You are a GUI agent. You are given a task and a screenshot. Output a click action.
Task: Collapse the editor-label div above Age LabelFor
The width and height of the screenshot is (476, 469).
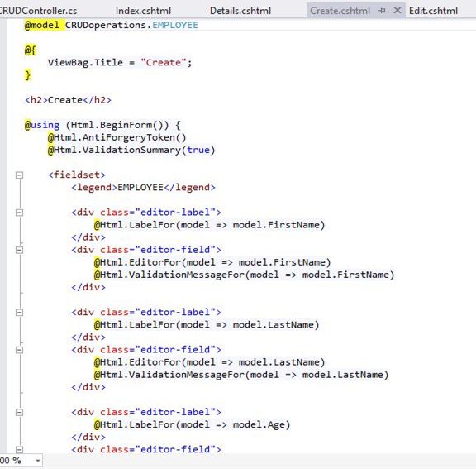[20, 412]
